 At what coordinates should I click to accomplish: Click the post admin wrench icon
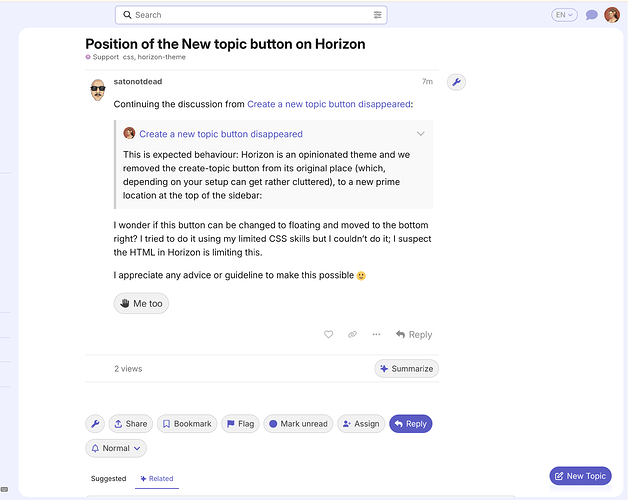pyautogui.click(x=456, y=82)
